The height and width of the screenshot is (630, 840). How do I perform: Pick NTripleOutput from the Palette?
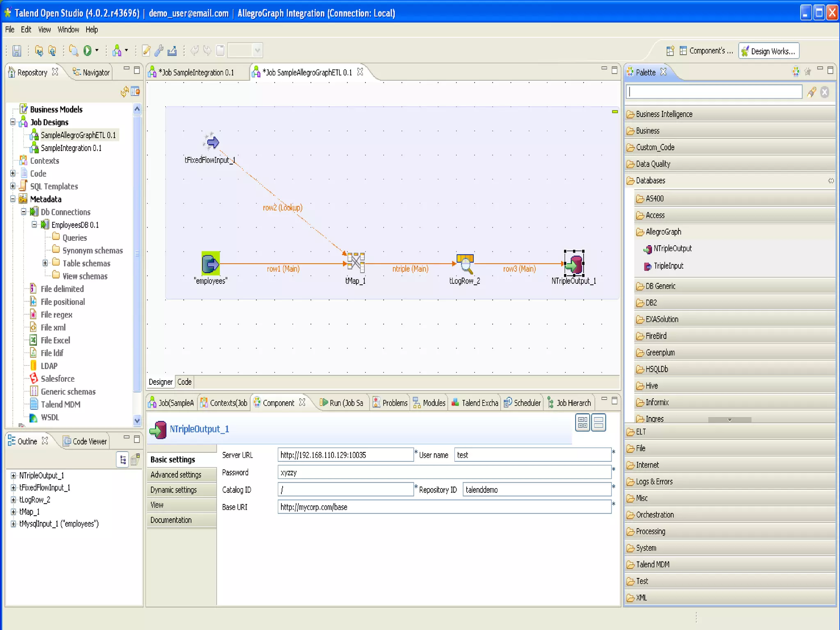pos(672,249)
